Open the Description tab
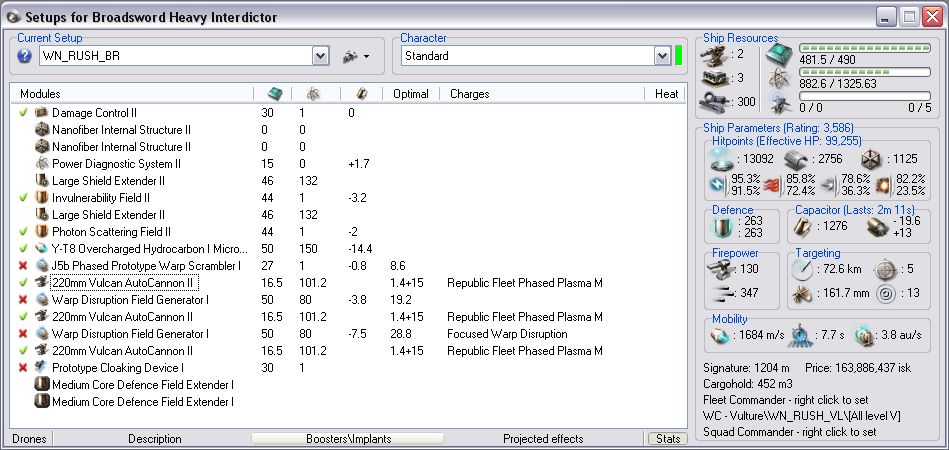 pyautogui.click(x=154, y=439)
